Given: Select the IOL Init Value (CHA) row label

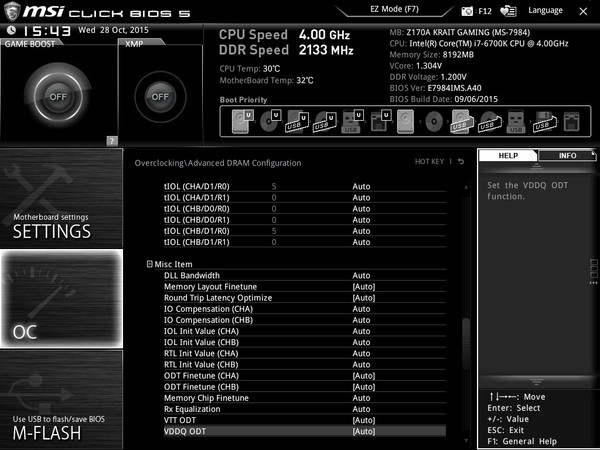Looking at the screenshot, I should 201,331.
